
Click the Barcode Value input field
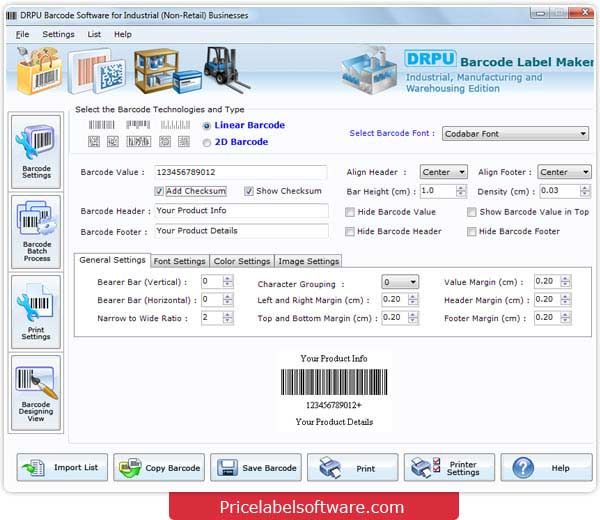[x=241, y=172]
